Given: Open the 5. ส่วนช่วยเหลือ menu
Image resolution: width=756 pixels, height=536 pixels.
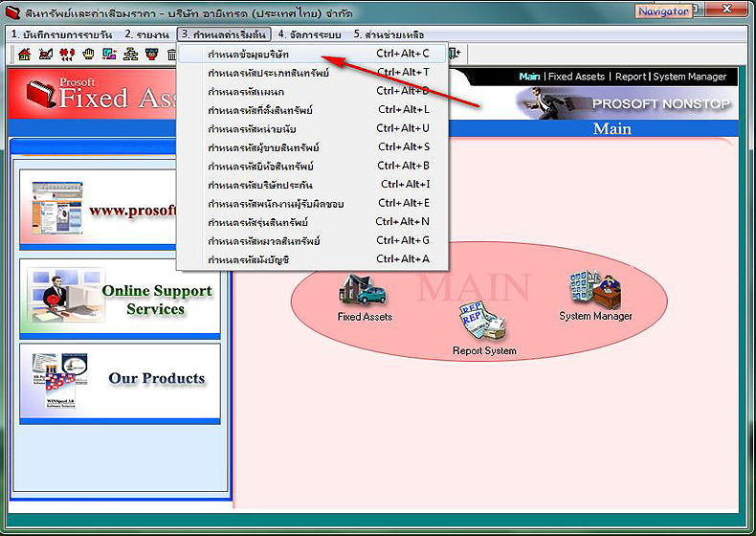Looking at the screenshot, I should click(389, 34).
